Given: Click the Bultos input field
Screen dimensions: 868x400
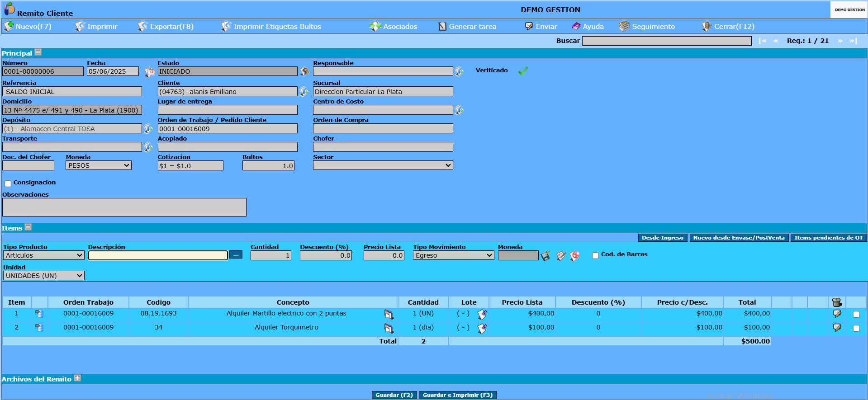Looking at the screenshot, I should pyautogui.click(x=269, y=165).
